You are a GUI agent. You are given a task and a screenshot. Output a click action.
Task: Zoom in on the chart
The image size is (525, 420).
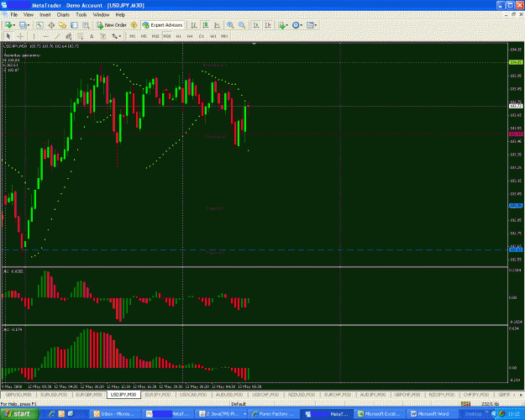[x=230, y=25]
